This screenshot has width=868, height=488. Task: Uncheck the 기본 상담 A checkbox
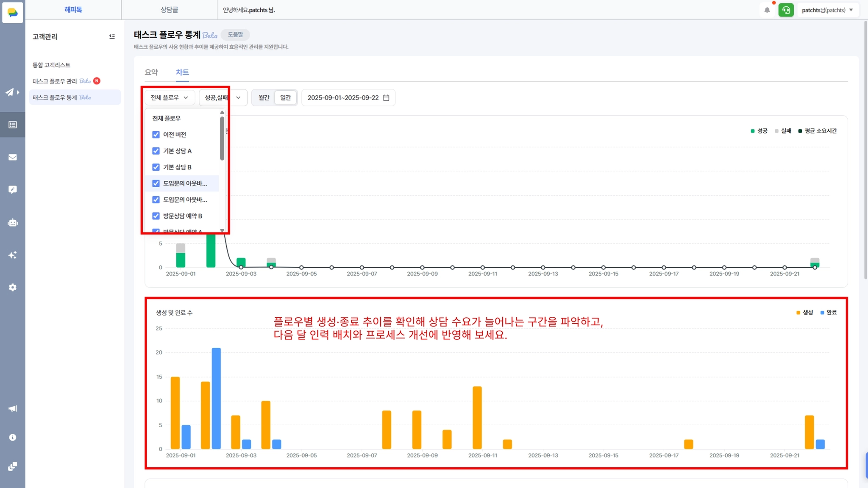coord(156,151)
